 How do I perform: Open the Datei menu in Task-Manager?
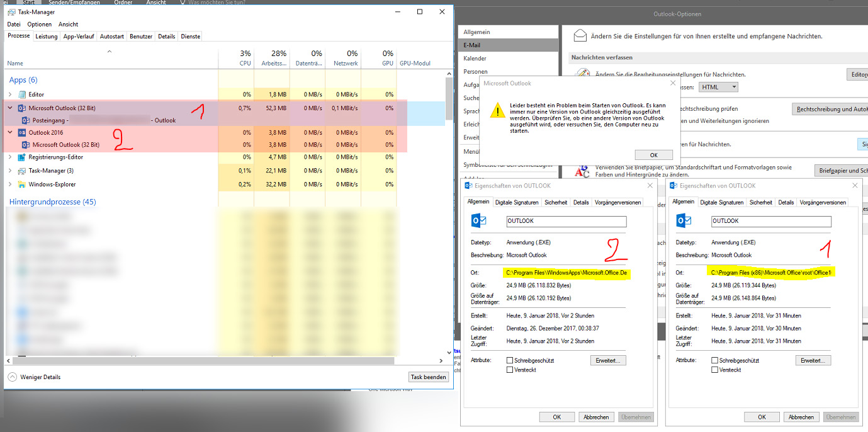pyautogui.click(x=14, y=24)
